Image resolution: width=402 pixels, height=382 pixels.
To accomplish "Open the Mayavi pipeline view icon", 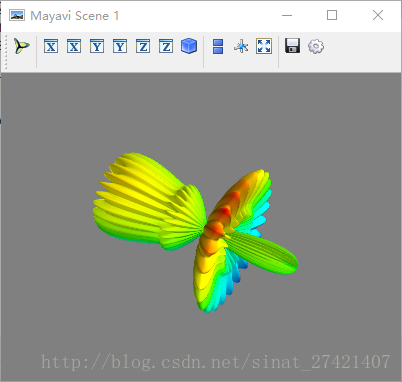I will click(22, 46).
